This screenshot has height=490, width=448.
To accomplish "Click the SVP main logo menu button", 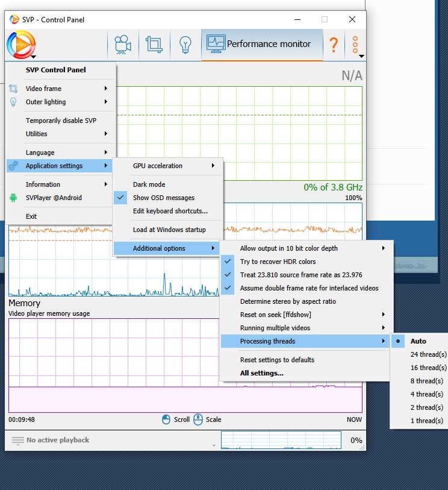I will tap(21, 45).
